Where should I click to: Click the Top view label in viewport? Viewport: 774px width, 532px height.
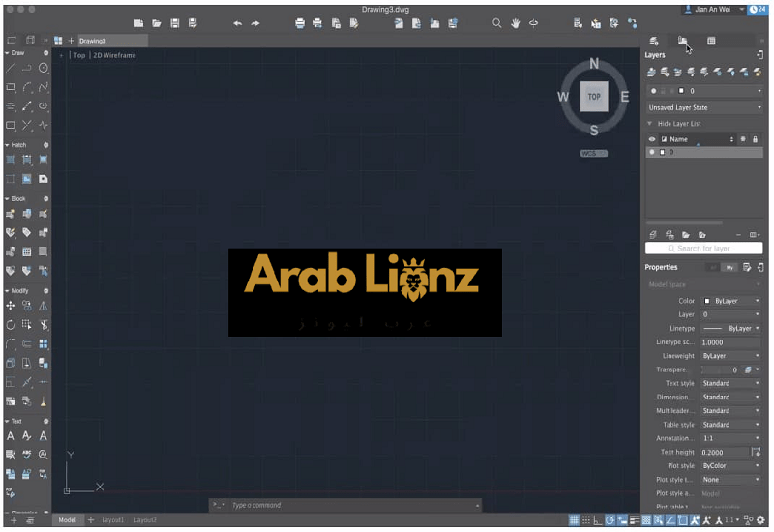[x=79, y=55]
